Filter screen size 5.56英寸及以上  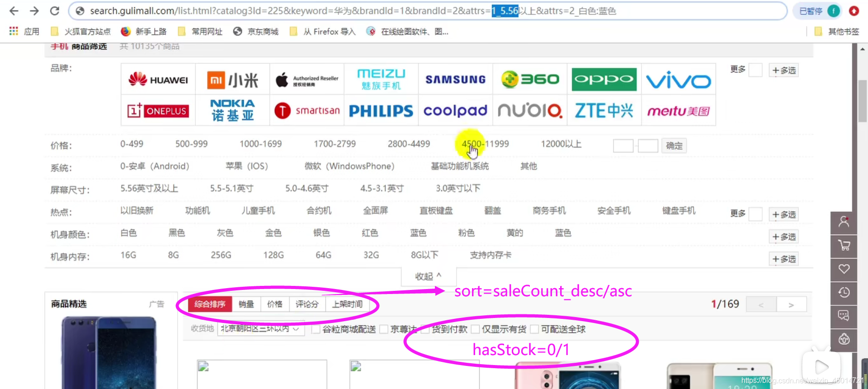pyautogui.click(x=149, y=188)
